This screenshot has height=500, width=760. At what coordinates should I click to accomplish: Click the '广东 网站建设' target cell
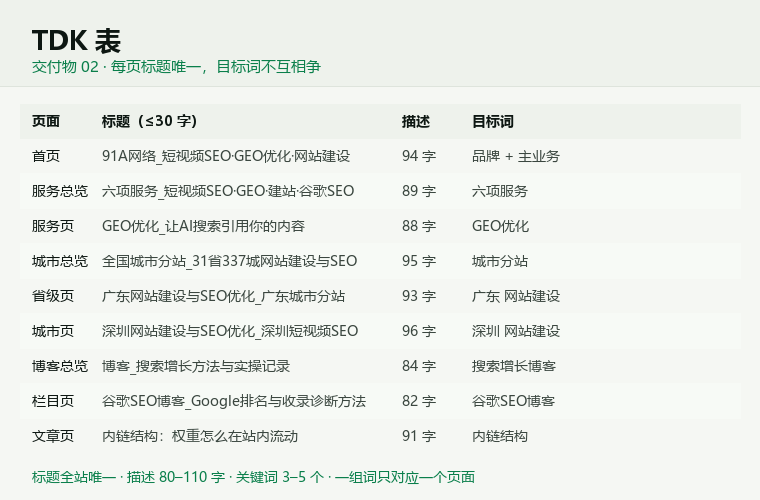(516, 296)
